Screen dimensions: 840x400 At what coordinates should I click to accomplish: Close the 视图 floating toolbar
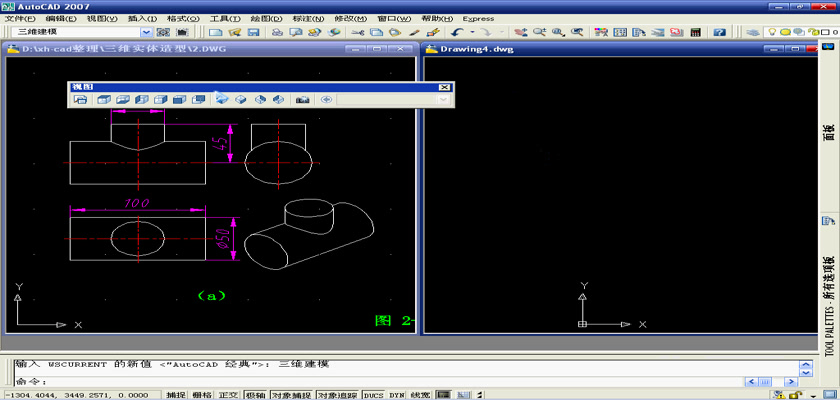point(444,87)
